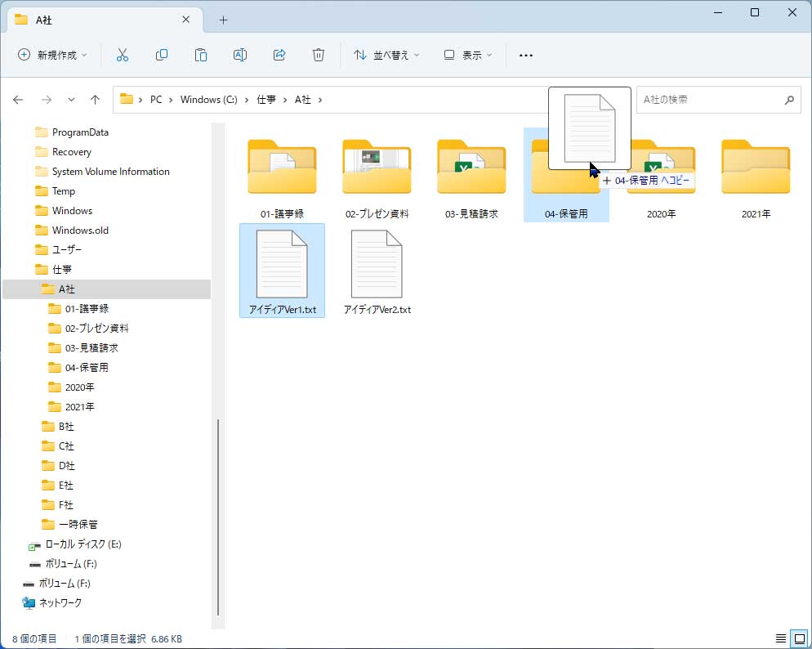This screenshot has height=649, width=812.
Task: Open the See more (three dots) menu
Action: (x=525, y=55)
